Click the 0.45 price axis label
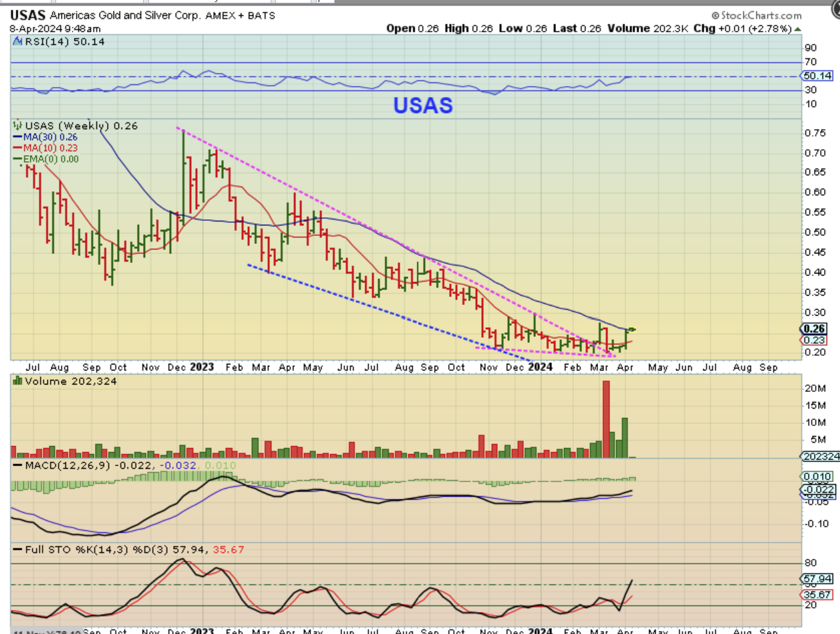The image size is (840, 634). pyautogui.click(x=815, y=252)
